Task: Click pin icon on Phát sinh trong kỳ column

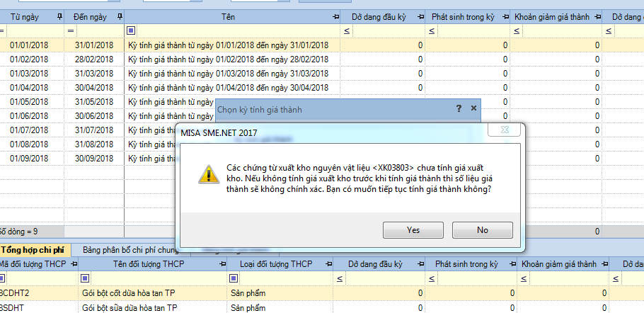Action: tap(504, 16)
